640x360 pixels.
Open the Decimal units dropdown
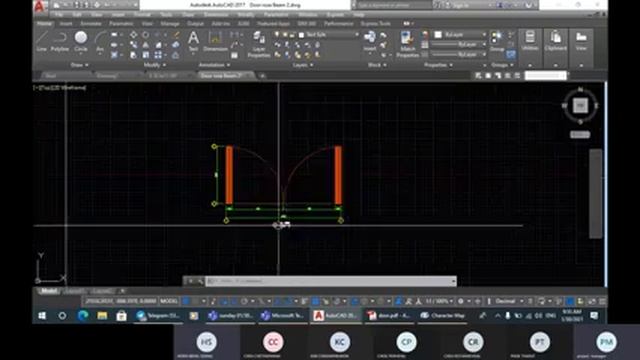(509, 301)
